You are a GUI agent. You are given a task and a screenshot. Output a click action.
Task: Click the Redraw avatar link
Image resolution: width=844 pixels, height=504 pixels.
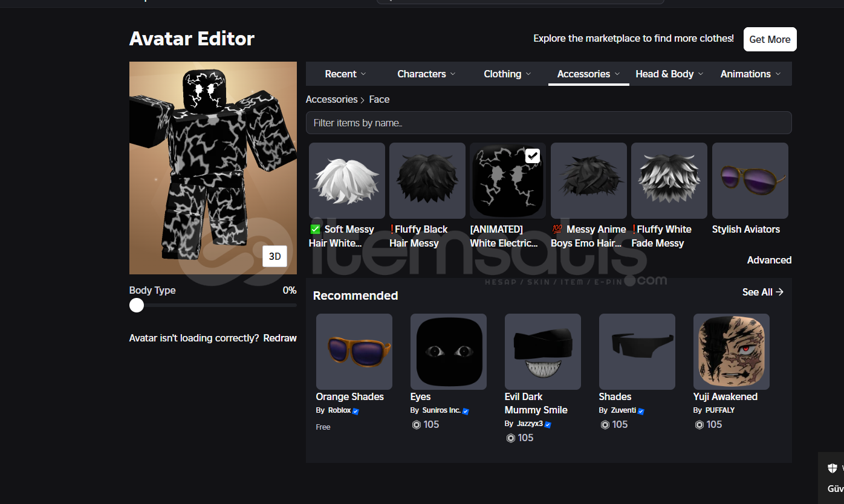pos(280,338)
